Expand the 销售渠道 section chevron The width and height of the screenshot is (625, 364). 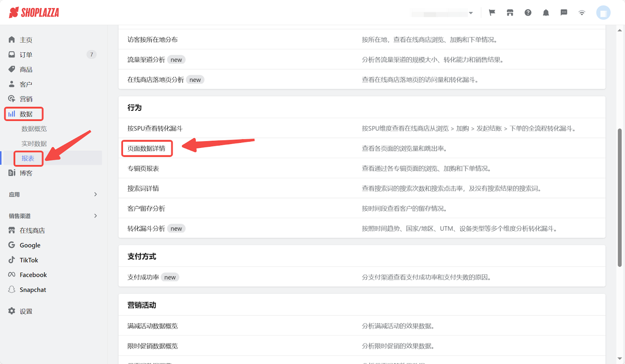97,215
